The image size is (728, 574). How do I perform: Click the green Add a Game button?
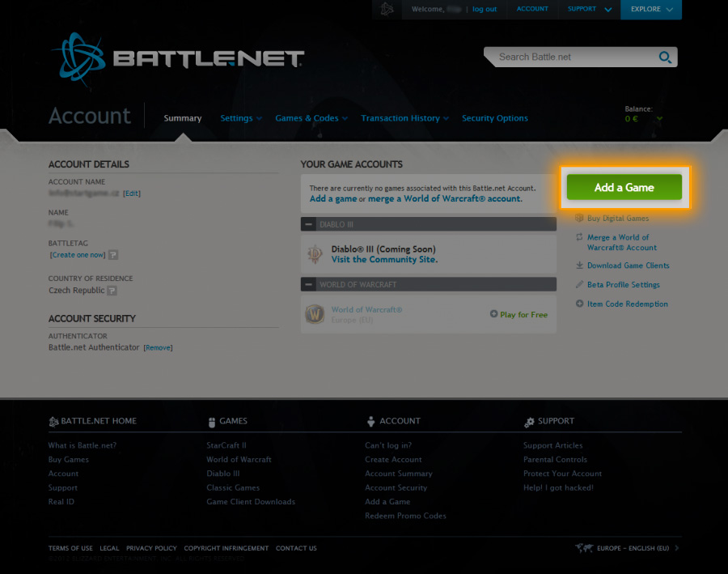click(x=624, y=187)
